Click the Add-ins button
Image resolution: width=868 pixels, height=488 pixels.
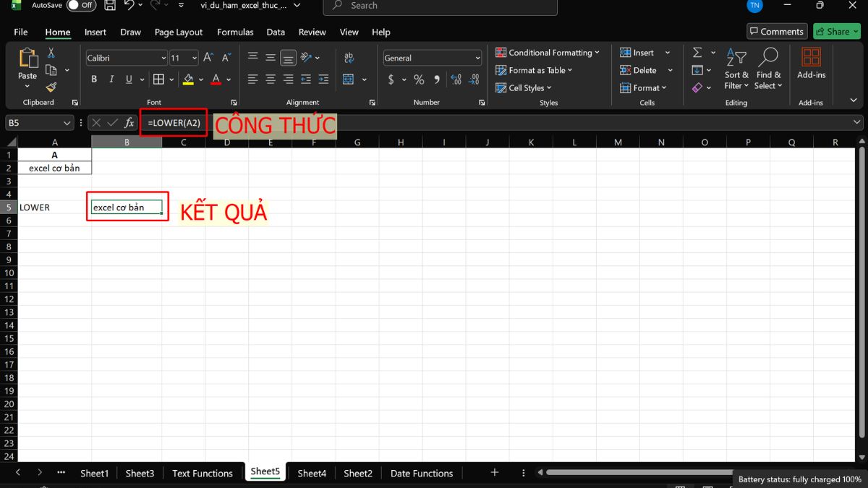pyautogui.click(x=812, y=64)
